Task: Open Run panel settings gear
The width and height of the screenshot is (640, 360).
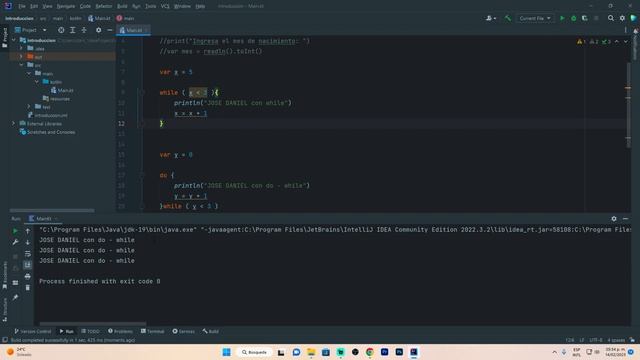Action: [x=614, y=219]
